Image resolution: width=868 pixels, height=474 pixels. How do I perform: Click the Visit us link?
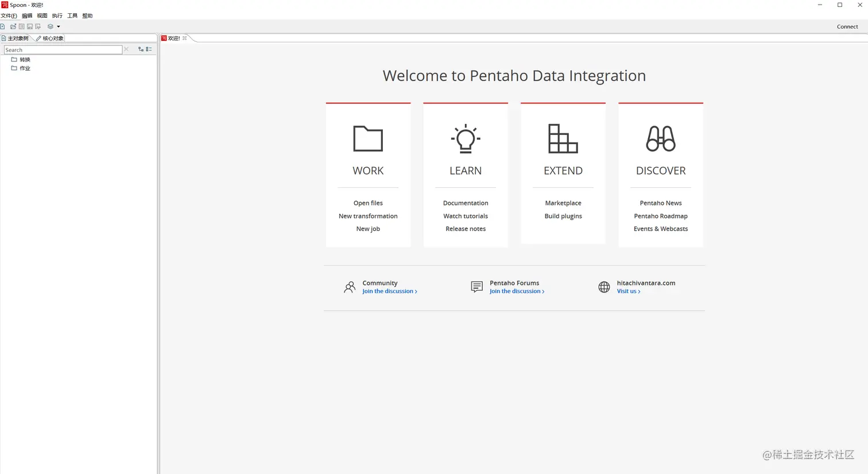[x=629, y=291]
